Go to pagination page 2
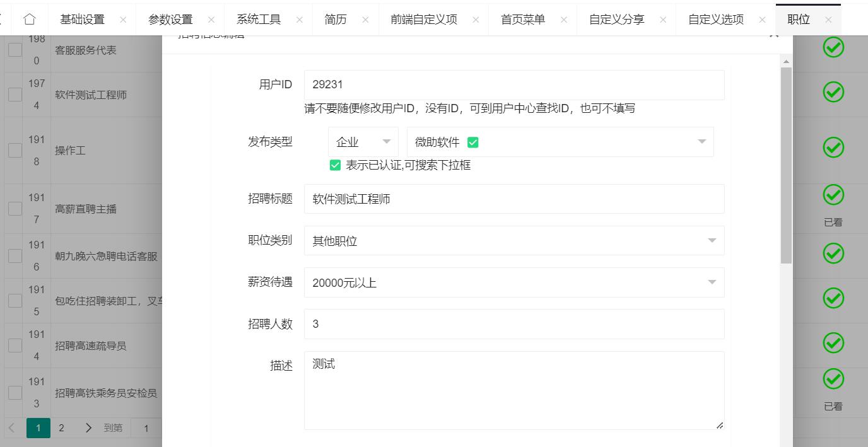 click(61, 428)
